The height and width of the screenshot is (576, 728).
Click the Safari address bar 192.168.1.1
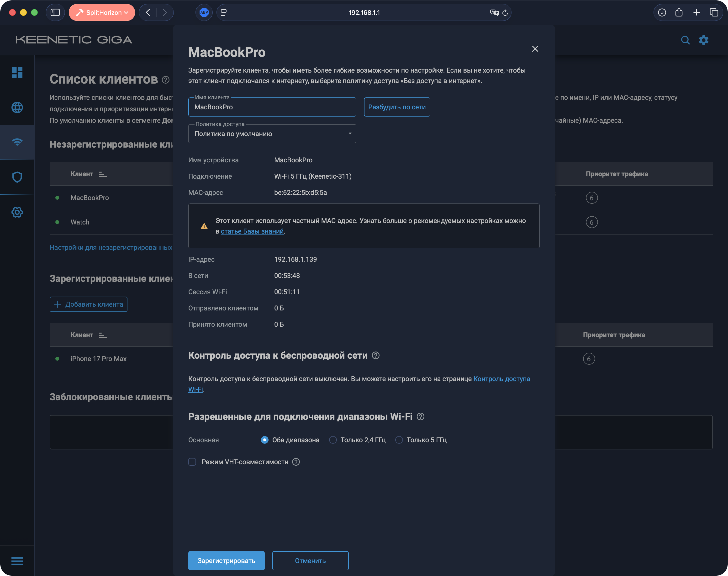(364, 12)
